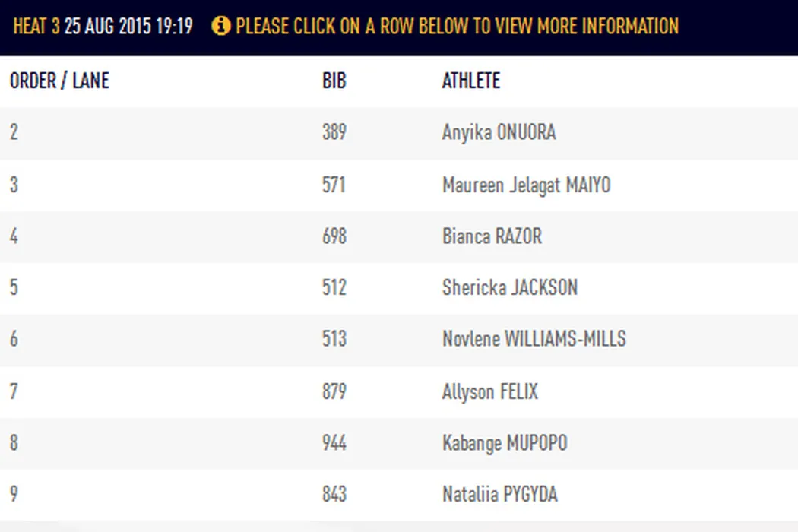Click lane number 9 cell

(14, 495)
